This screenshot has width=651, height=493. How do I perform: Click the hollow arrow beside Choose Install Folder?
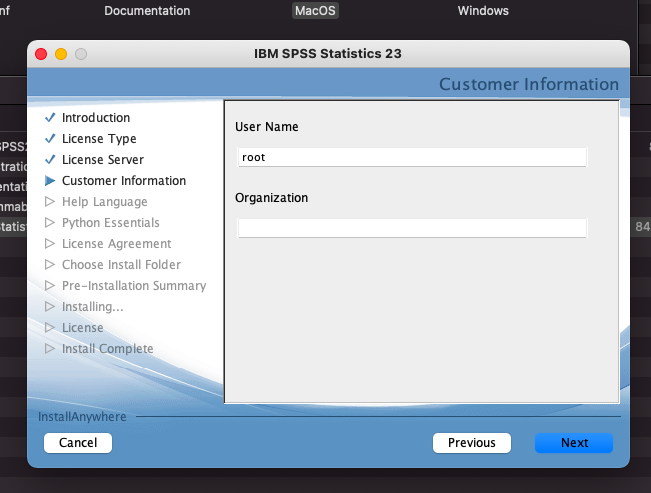(x=50, y=265)
